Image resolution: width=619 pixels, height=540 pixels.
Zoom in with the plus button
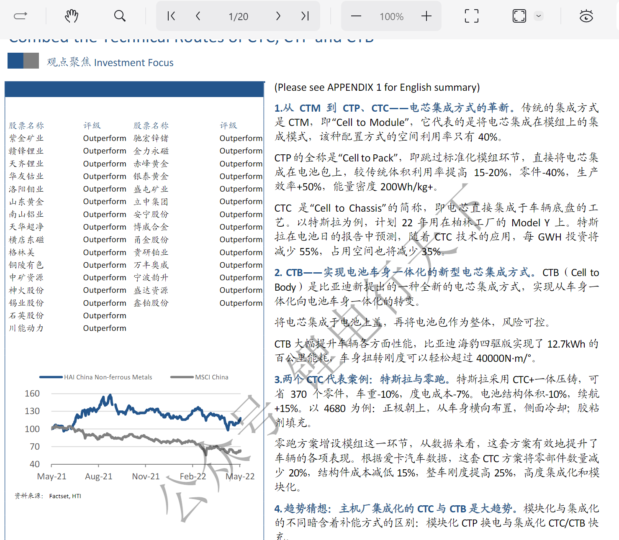[x=426, y=16]
